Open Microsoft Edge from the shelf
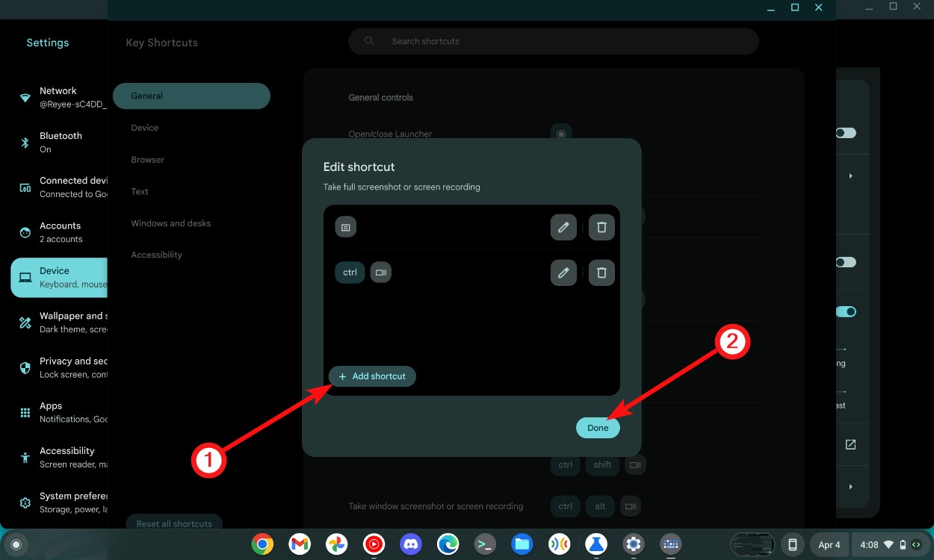Screen dimensions: 934x560 [x=448, y=544]
